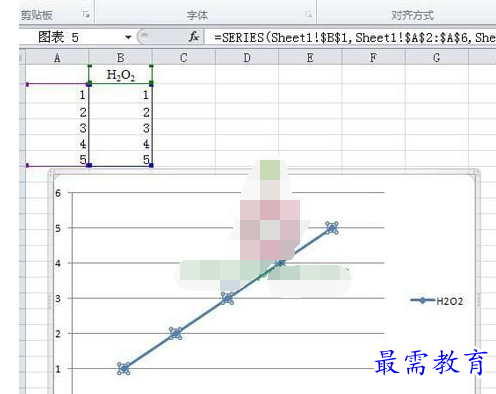Click the SERIES formula in formula bar
The image size is (496, 394).
355,37
